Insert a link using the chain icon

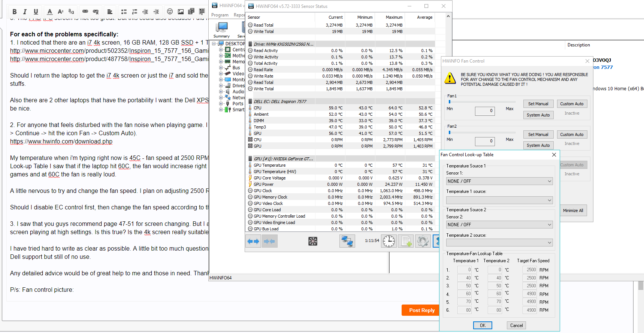85,12
